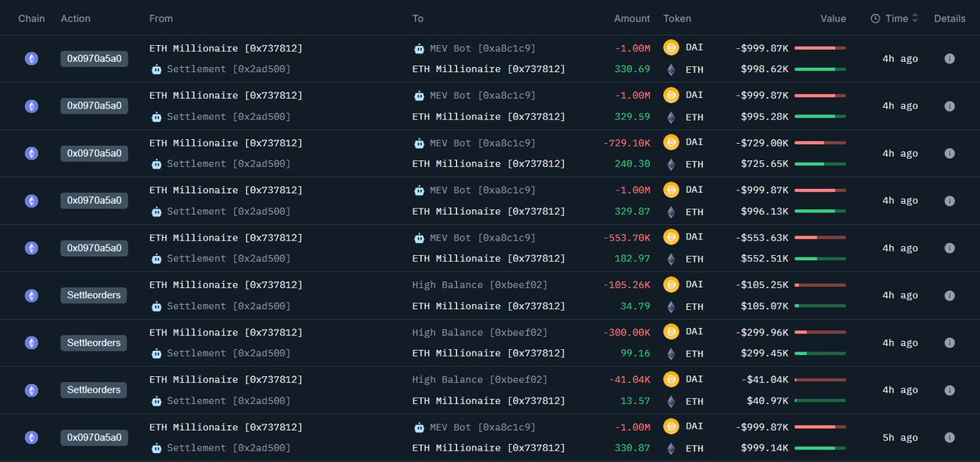Click details info icon for the 5h ago transaction
Viewport: 980px width, 462px height.
pos(949,437)
